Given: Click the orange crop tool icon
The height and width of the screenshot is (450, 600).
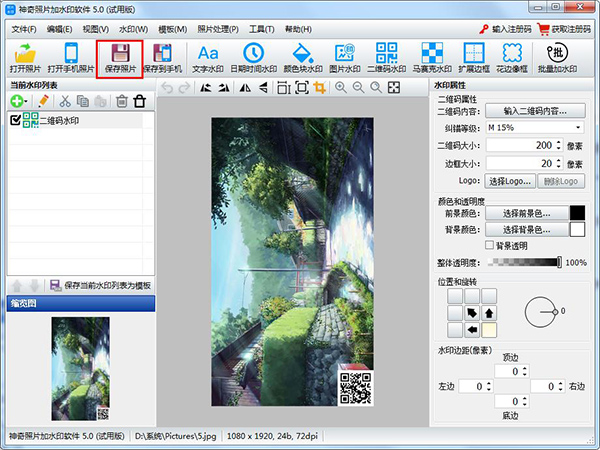Looking at the screenshot, I should tap(320, 88).
